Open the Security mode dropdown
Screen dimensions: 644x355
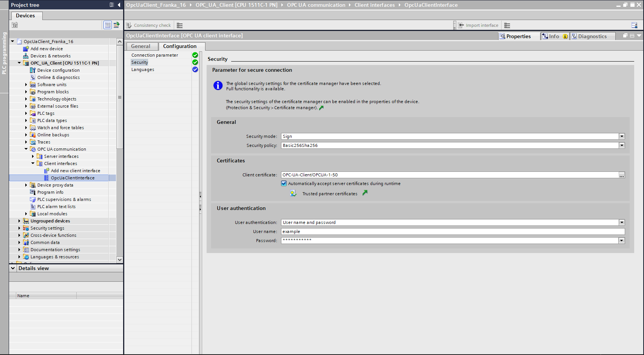(x=621, y=136)
